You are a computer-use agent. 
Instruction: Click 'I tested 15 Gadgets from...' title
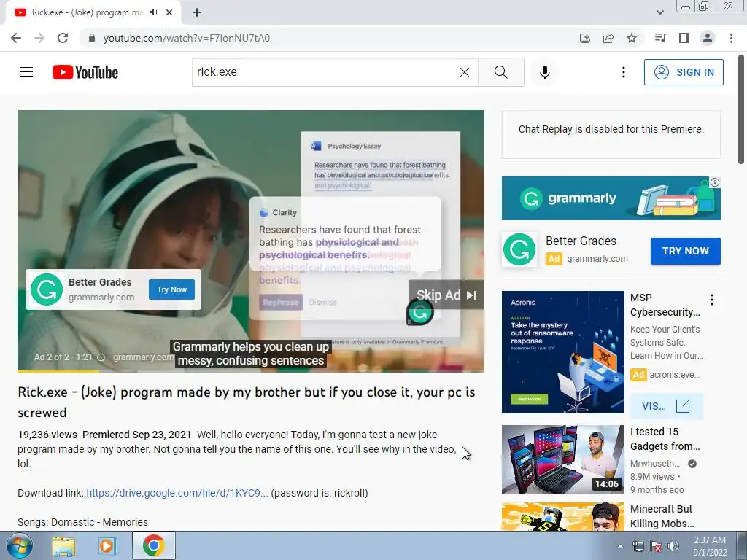click(x=665, y=439)
